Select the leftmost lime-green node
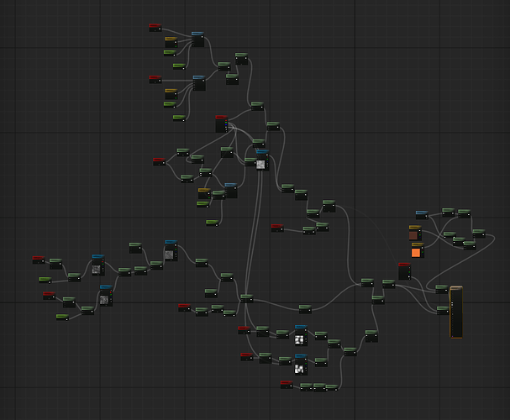Image resolution: width=510 pixels, height=420 pixels. tap(45, 281)
